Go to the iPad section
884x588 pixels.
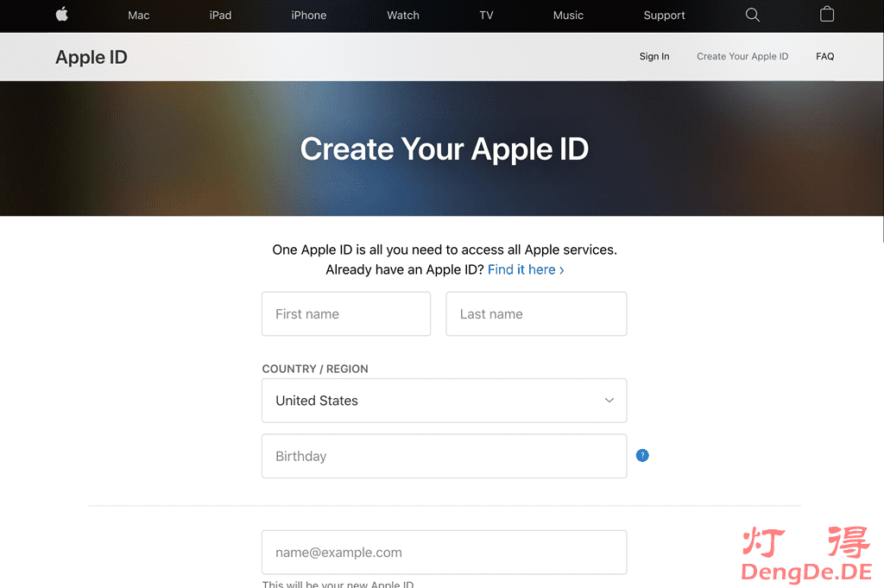coord(220,16)
